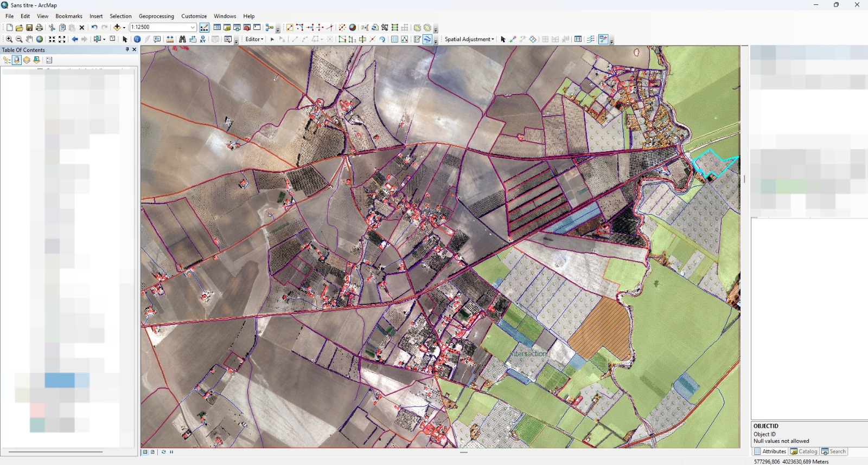Click the Attributes tab button
This screenshot has height=465, width=868.
coord(770,451)
